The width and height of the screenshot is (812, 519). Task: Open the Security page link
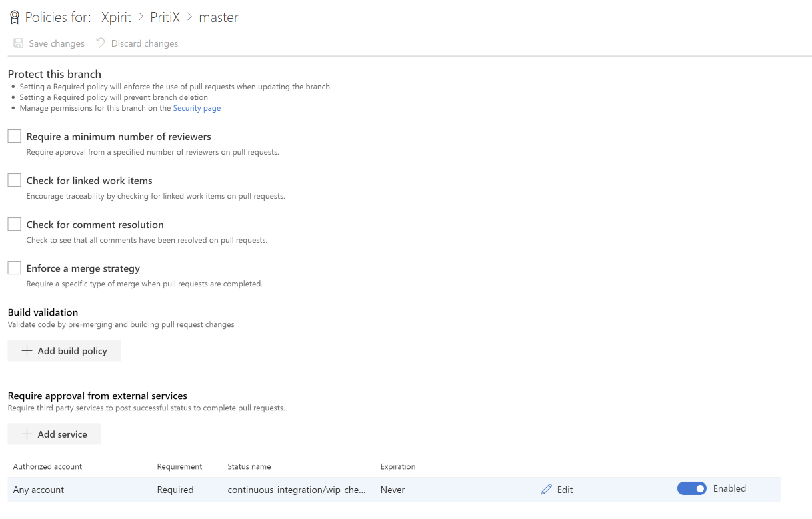click(x=197, y=108)
